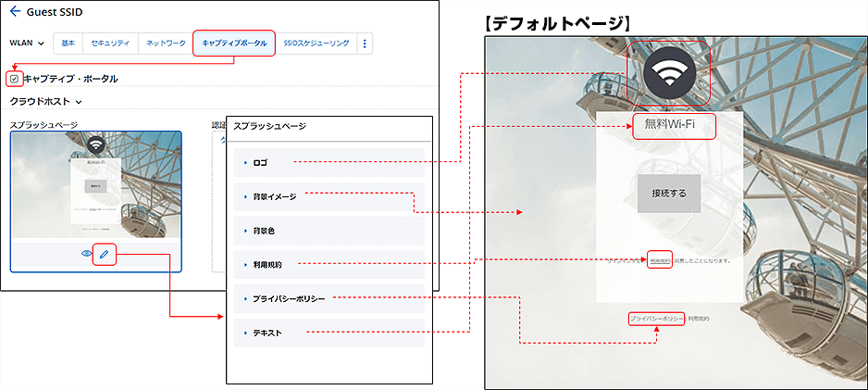Viewport: 868px width, 390px height.
Task: Open the WLAN dropdown
Action: click(x=27, y=44)
